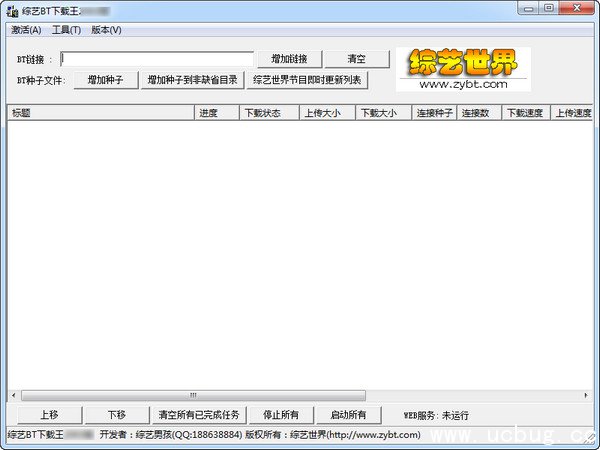Click the 增加种子 button
The width and height of the screenshot is (600, 450).
click(106, 80)
